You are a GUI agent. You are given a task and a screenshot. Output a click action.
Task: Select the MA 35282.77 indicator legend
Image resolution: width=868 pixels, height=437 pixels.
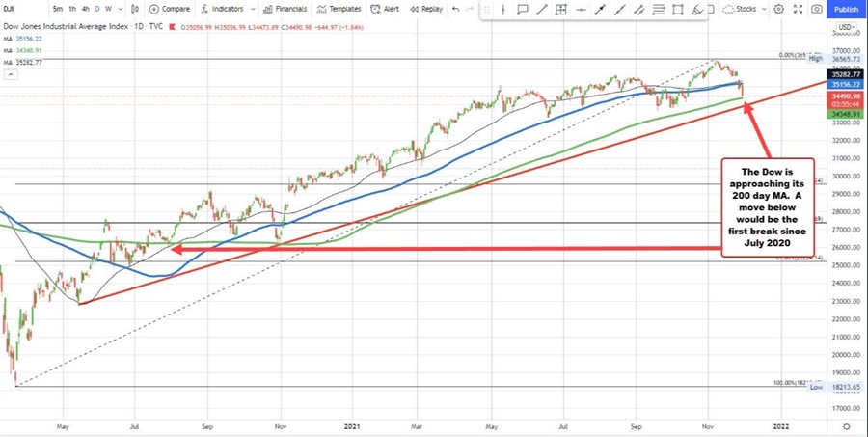pos(24,63)
